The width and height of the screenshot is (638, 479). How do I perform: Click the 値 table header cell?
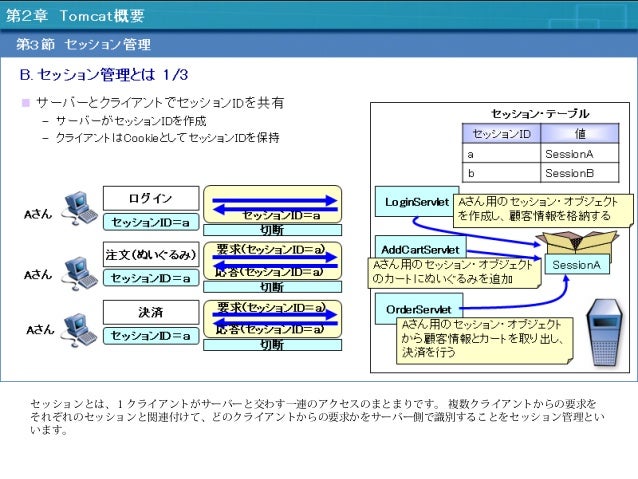click(580, 133)
